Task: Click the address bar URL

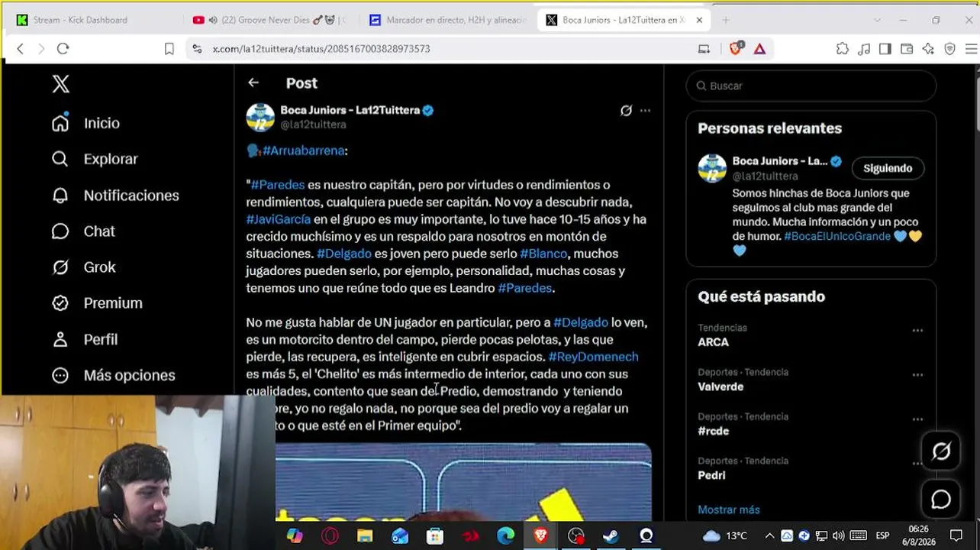Action: [x=321, y=49]
